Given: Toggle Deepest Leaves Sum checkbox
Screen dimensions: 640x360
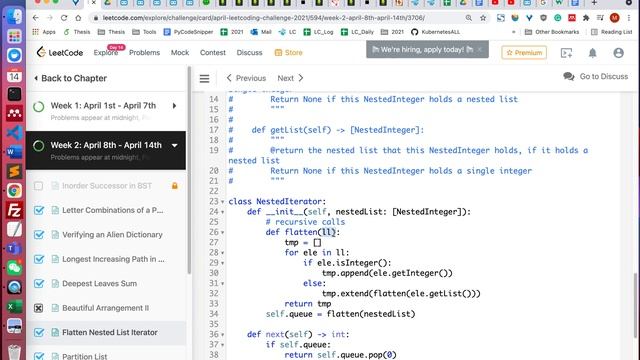Looking at the screenshot, I should 39,284.
